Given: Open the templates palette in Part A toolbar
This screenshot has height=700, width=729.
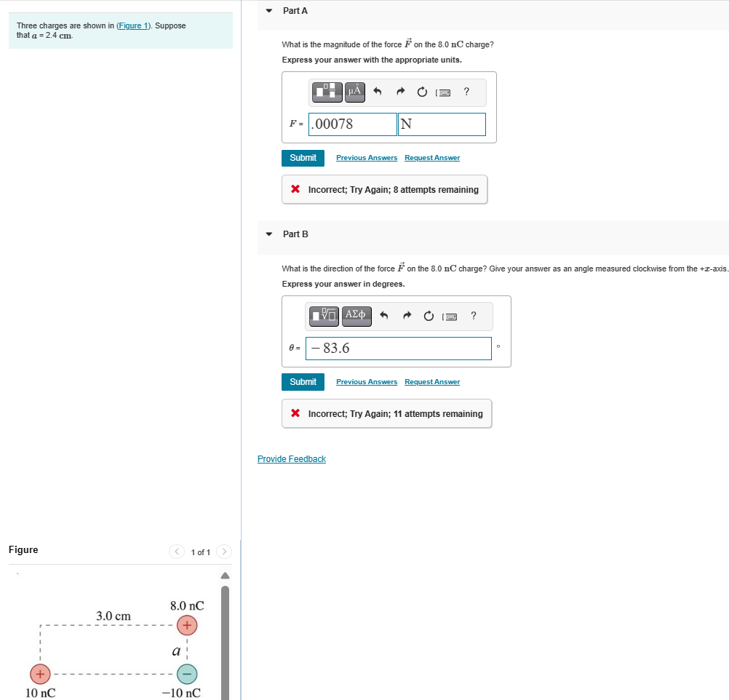Looking at the screenshot, I should tap(327, 92).
